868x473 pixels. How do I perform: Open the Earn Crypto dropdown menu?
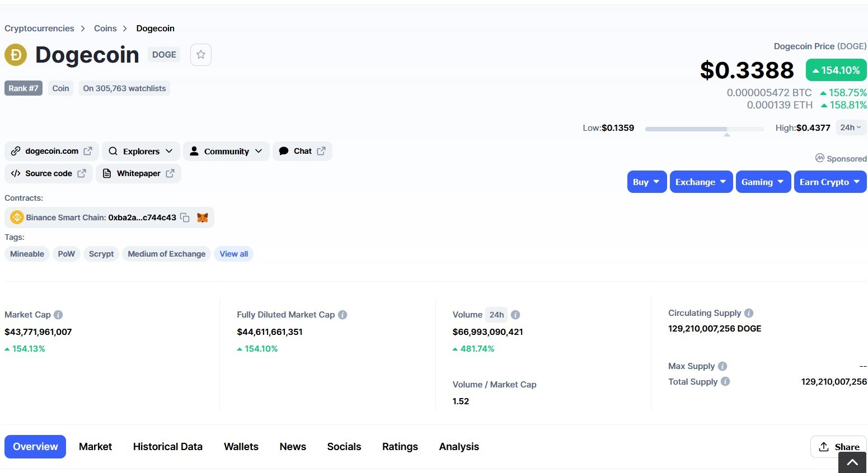(831, 182)
